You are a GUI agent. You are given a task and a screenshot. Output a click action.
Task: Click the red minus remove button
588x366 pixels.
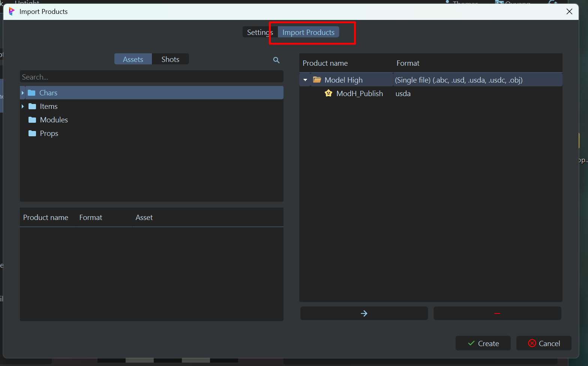[497, 313]
